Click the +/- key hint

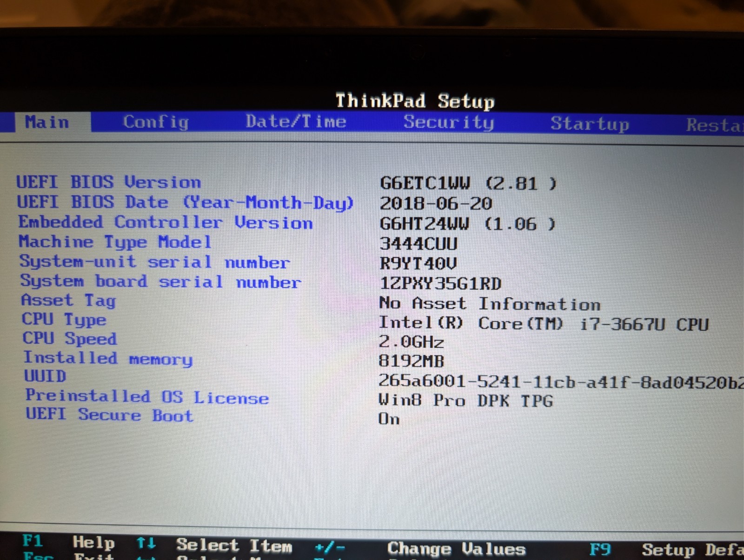330,547
